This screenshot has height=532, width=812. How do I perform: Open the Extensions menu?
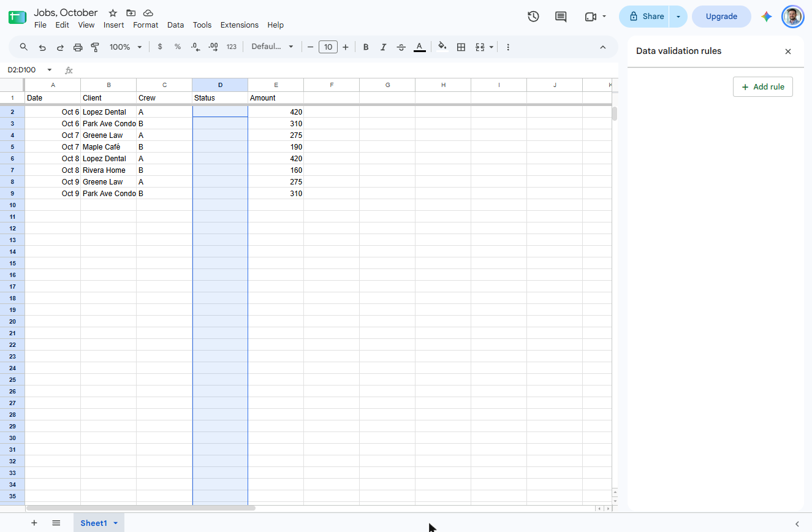point(240,25)
